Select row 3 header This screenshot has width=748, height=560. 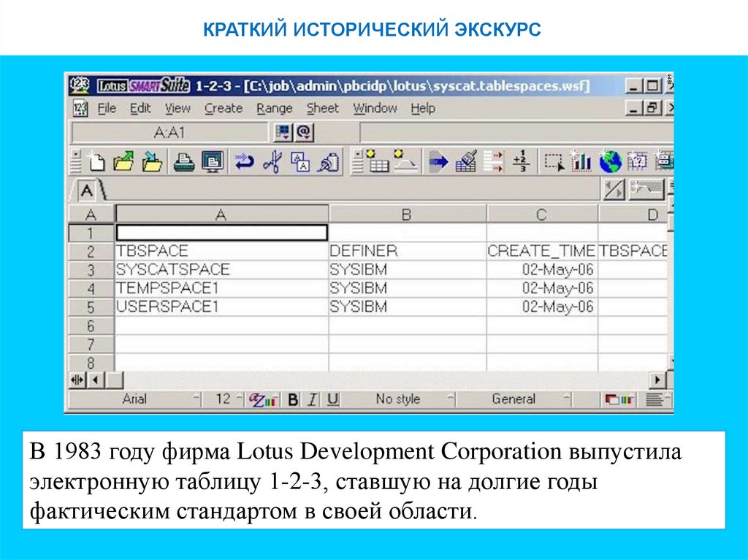click(91, 270)
